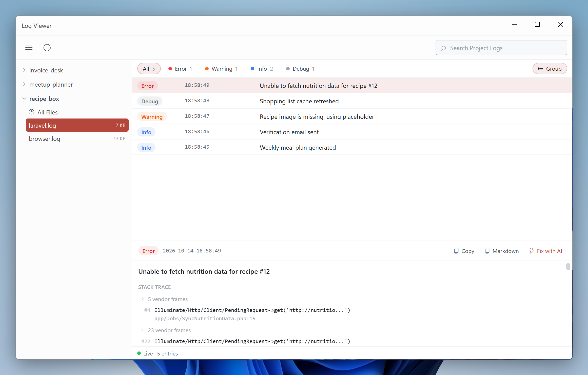Click the Live status indicator
The width and height of the screenshot is (588, 375).
coord(145,353)
